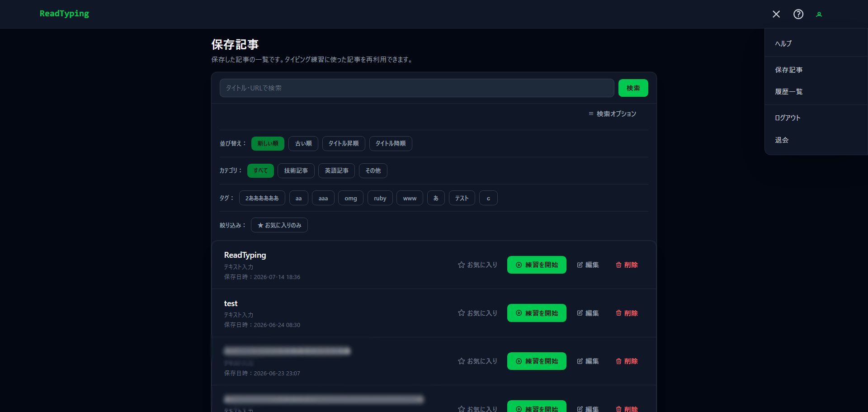Favorite the ReadTyping article with the star
868x412 pixels.
[477, 265]
